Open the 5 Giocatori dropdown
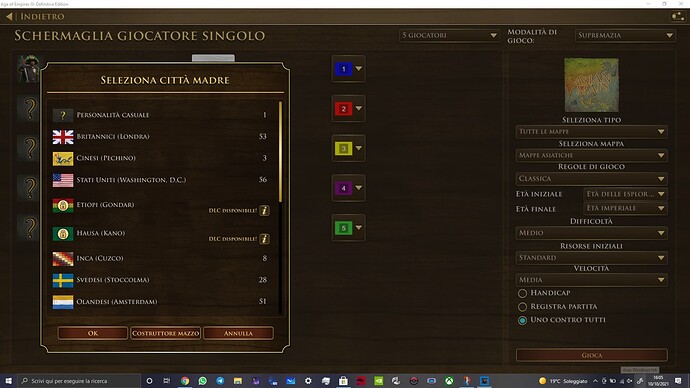This screenshot has width=690, height=388. click(x=449, y=35)
